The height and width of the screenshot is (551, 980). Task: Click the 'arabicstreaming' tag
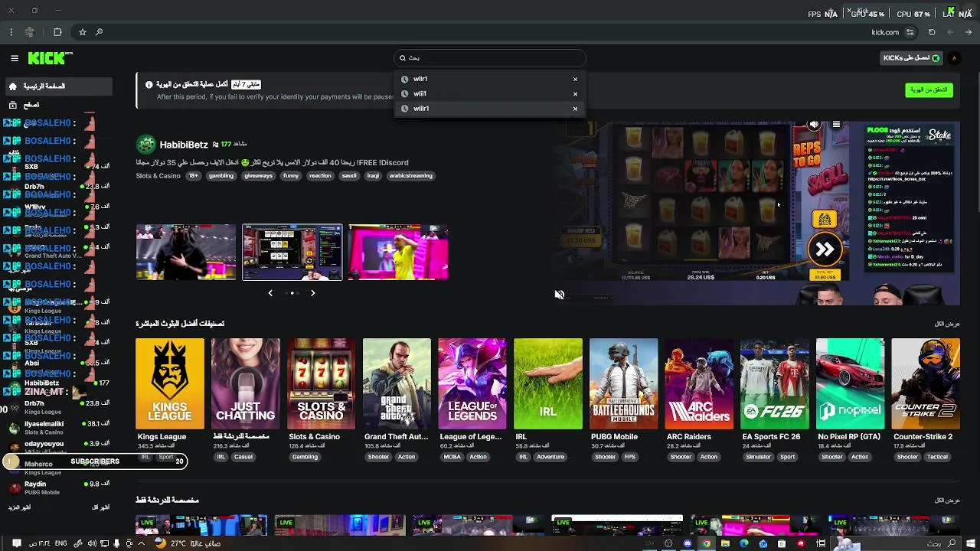(x=411, y=176)
